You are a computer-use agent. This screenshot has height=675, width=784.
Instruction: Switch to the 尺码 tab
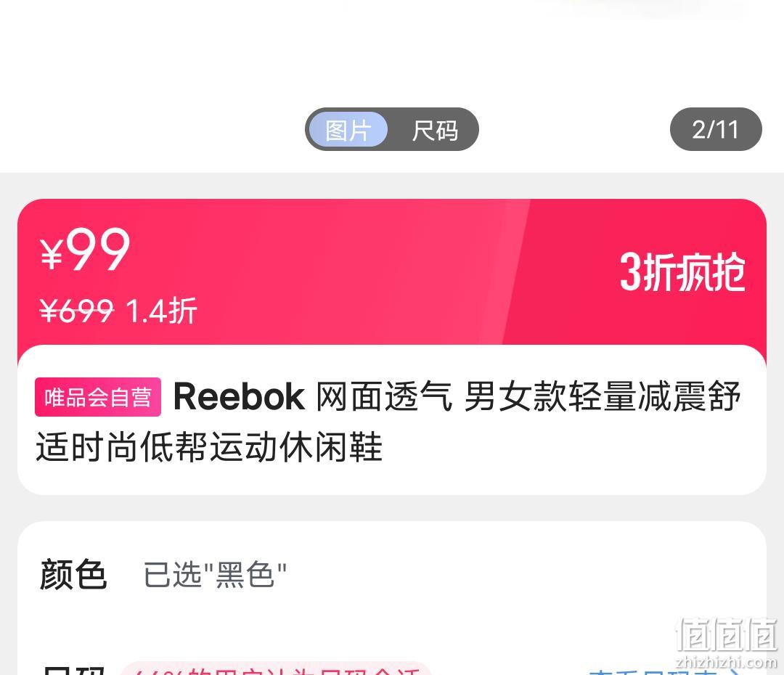click(435, 131)
